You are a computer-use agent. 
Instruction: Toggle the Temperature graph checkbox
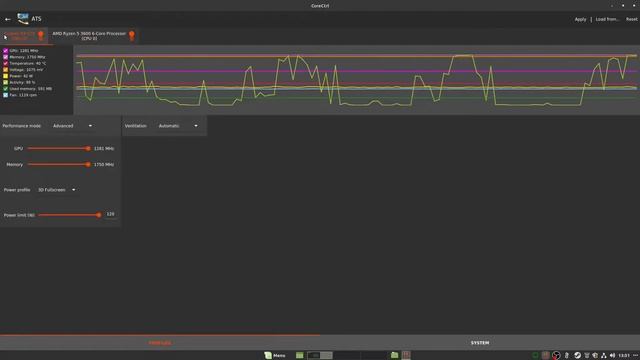tap(6, 63)
